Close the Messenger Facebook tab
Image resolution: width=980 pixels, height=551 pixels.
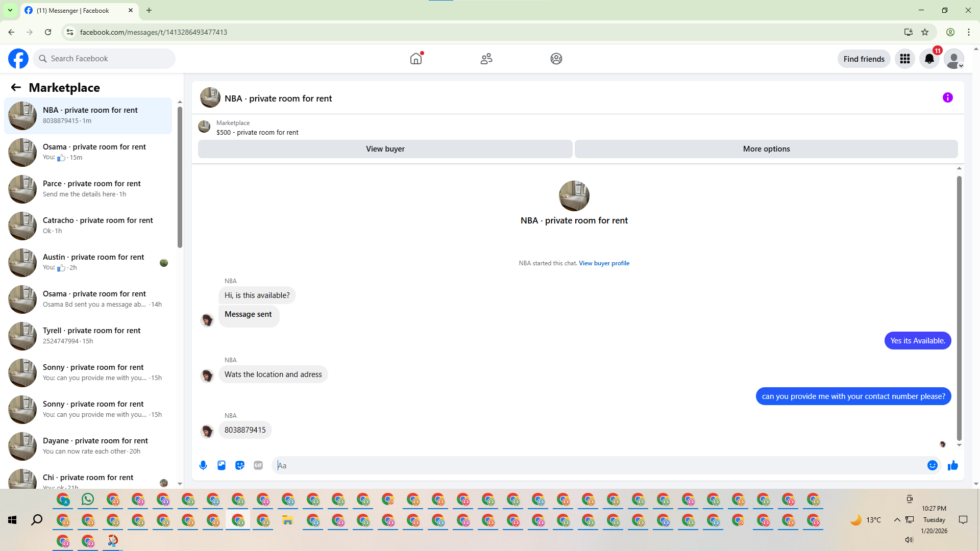[x=131, y=10]
